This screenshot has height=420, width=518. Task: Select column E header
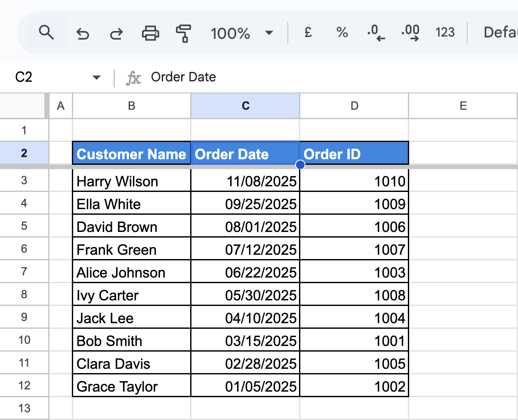tap(463, 106)
